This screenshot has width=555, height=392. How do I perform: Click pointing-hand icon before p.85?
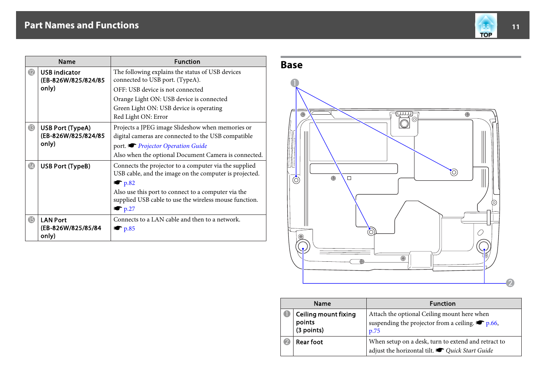click(x=118, y=228)
